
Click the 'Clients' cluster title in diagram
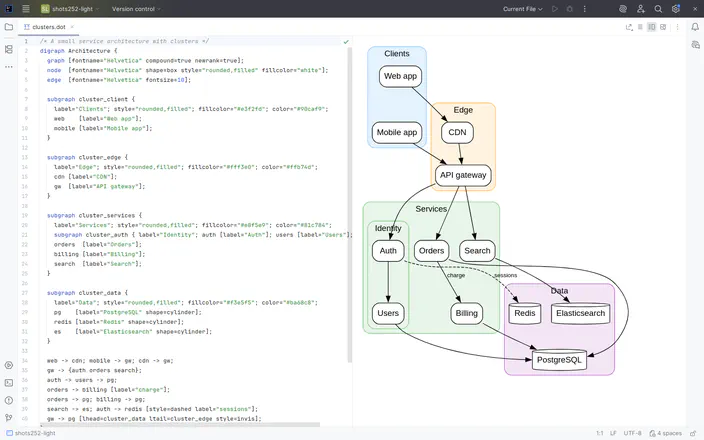pyautogui.click(x=397, y=53)
